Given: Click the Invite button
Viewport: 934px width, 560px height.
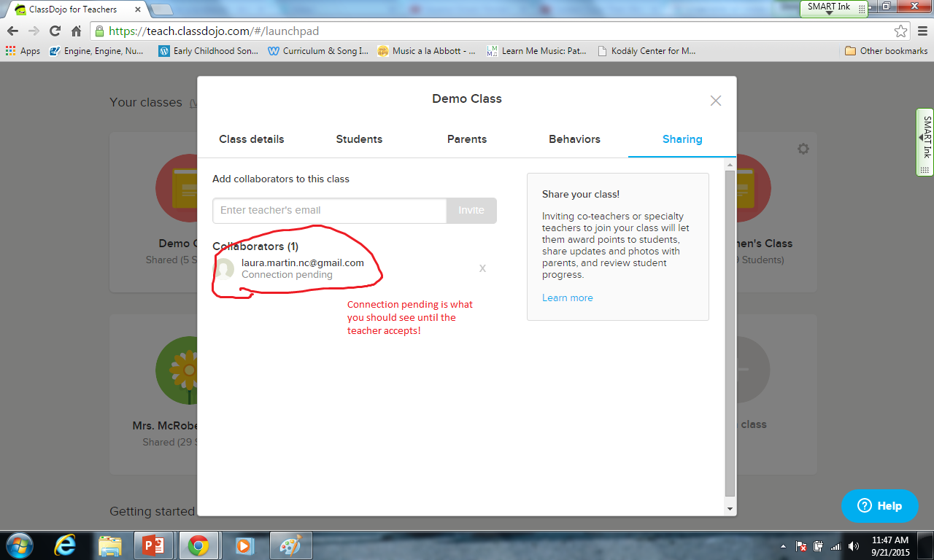Looking at the screenshot, I should tap(471, 210).
